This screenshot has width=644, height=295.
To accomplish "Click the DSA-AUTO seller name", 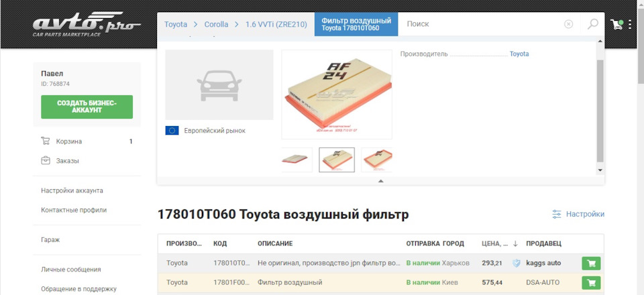I will pos(543,283).
